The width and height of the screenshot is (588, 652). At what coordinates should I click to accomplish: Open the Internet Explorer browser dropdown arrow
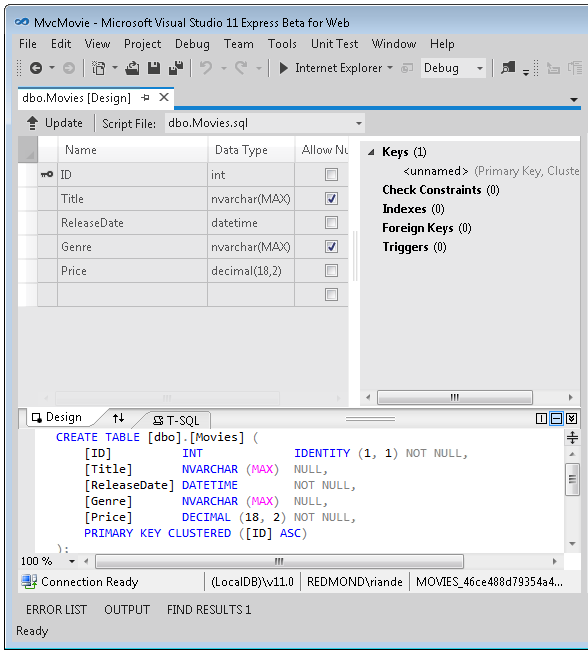coord(390,67)
